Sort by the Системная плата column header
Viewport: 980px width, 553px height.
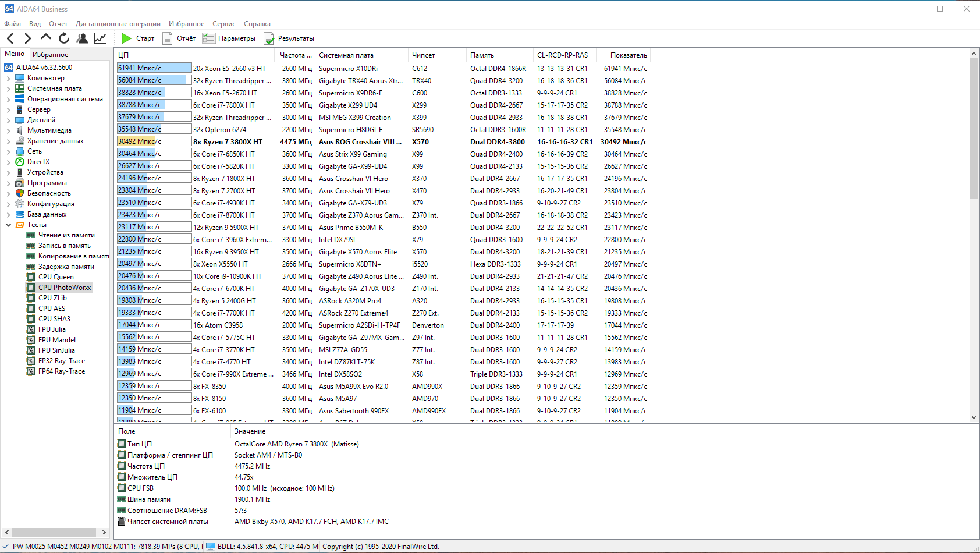pos(362,55)
